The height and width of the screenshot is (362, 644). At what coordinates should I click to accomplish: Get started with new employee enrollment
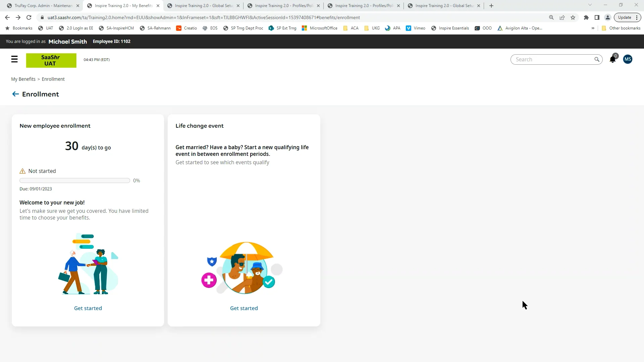click(88, 308)
